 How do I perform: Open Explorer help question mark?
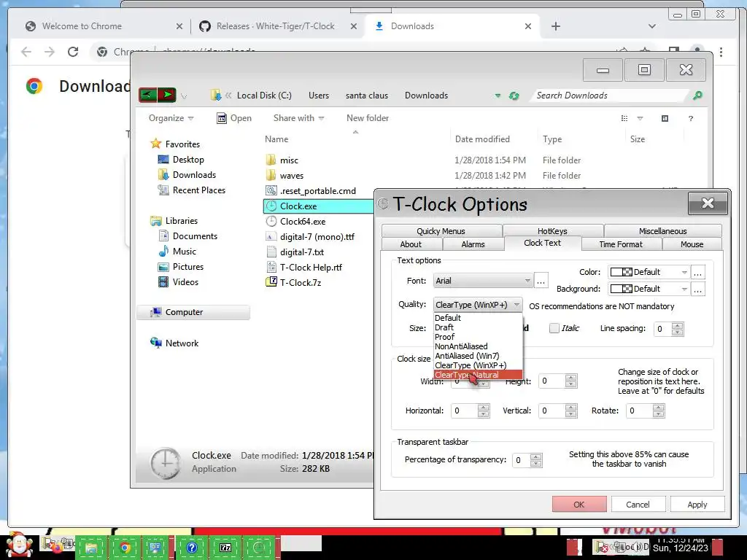(690, 118)
